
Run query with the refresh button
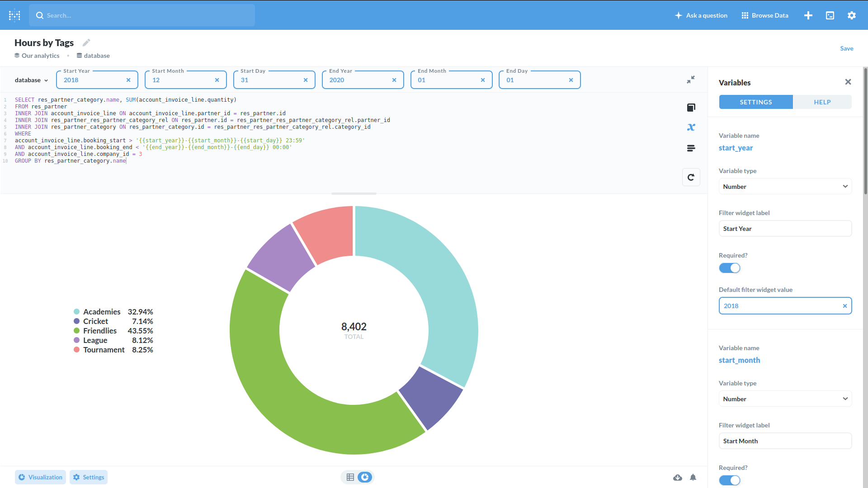coord(691,177)
